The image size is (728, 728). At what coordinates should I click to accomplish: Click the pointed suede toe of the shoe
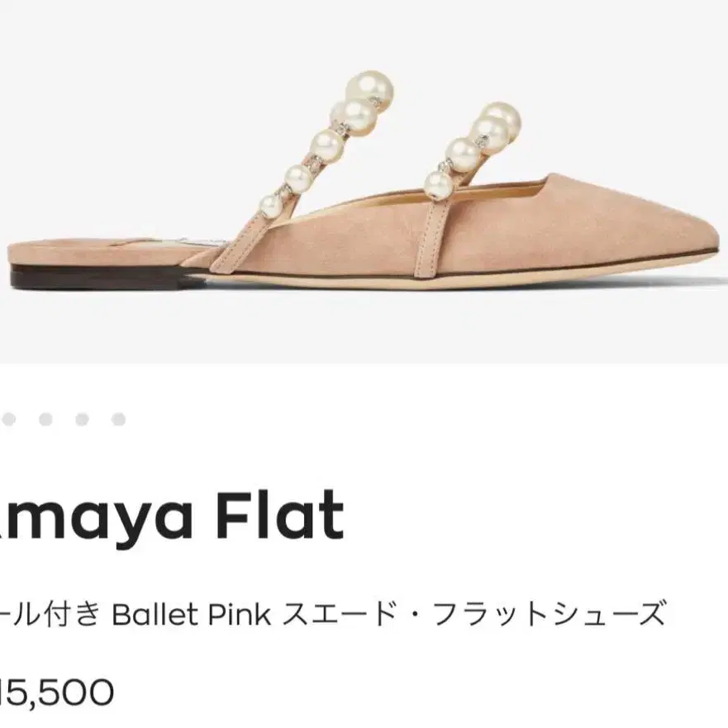coord(669,232)
